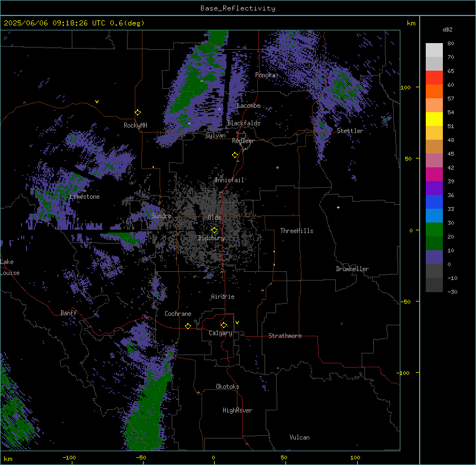The image size is (476, 465).
Task: Click the Base_Reflectivity title text
Action: (x=238, y=8)
